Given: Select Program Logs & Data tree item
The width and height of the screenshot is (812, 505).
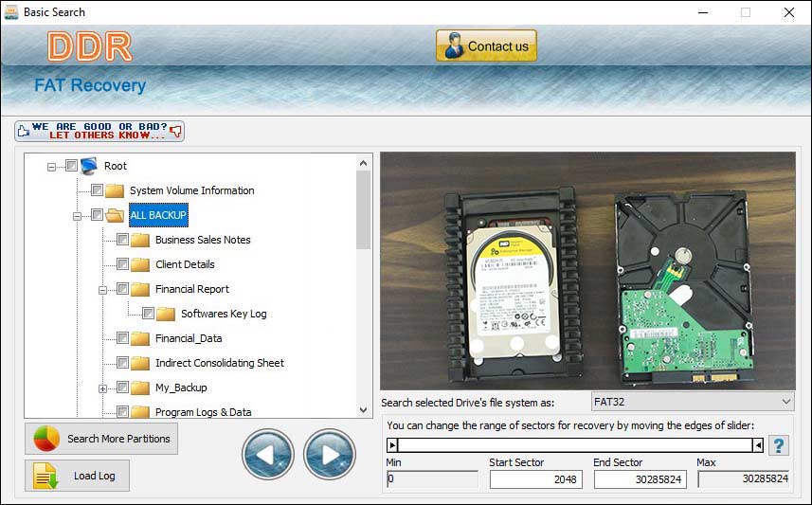Looking at the screenshot, I should (x=203, y=412).
